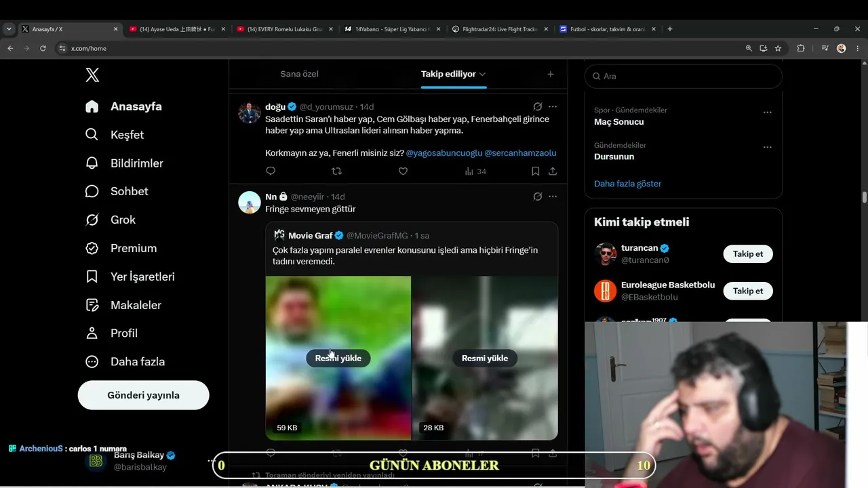Open the browser zoom magnifier icon

(x=749, y=48)
